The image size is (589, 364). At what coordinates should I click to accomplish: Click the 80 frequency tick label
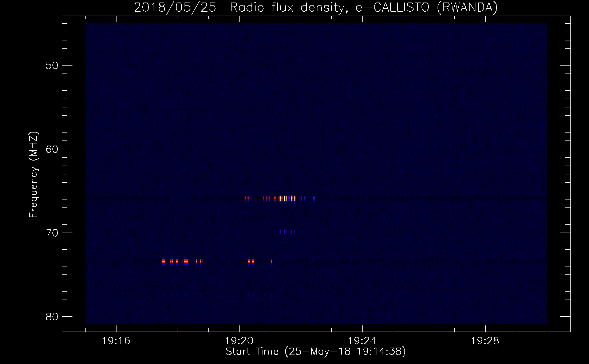coord(52,317)
